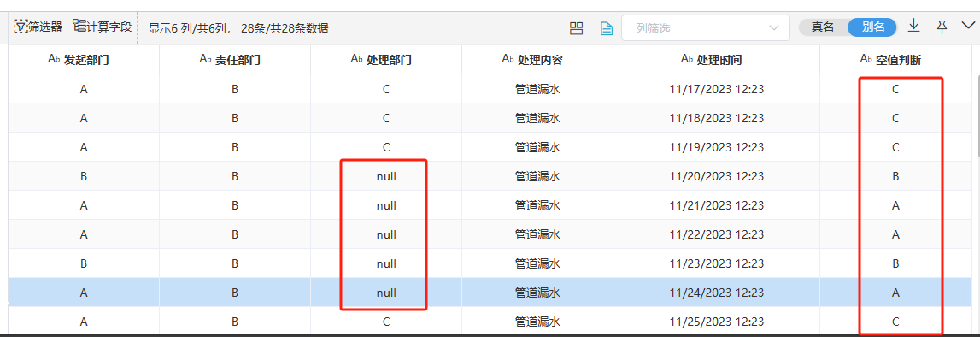Viewport: 980px width, 337px height.
Task: Select cell 11/23/2023 12:23
Action: coord(716,263)
